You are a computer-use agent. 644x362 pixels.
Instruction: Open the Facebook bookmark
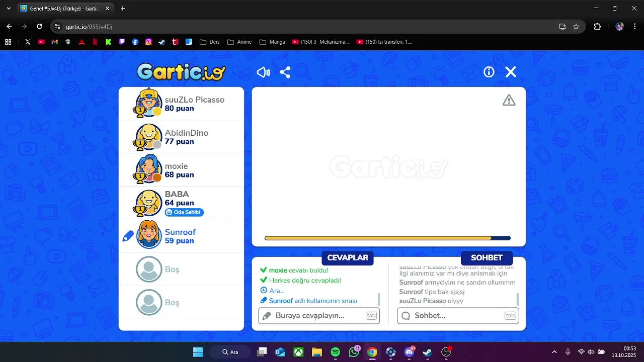tap(135, 42)
